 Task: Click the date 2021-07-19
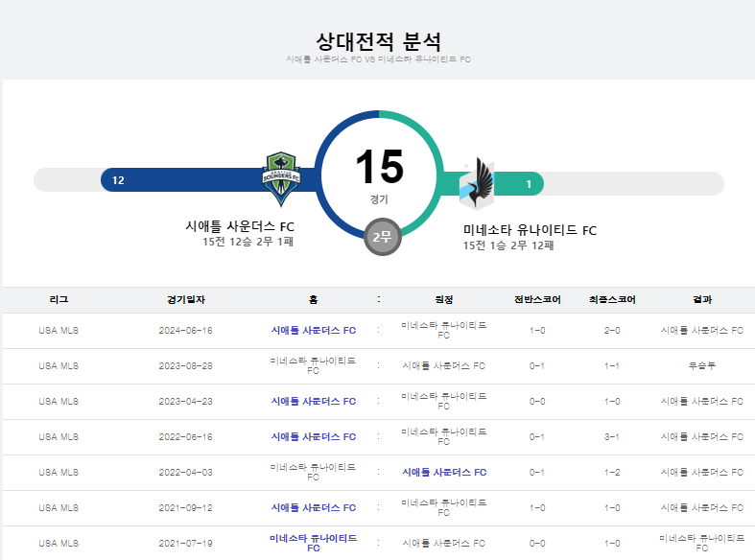click(x=185, y=543)
